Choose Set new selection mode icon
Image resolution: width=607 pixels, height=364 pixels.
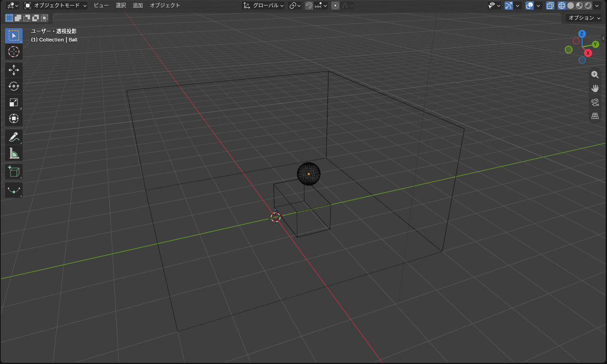9,18
